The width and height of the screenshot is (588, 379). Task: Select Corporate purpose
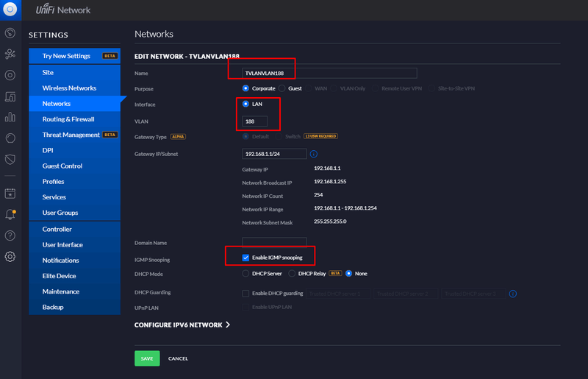pos(245,88)
